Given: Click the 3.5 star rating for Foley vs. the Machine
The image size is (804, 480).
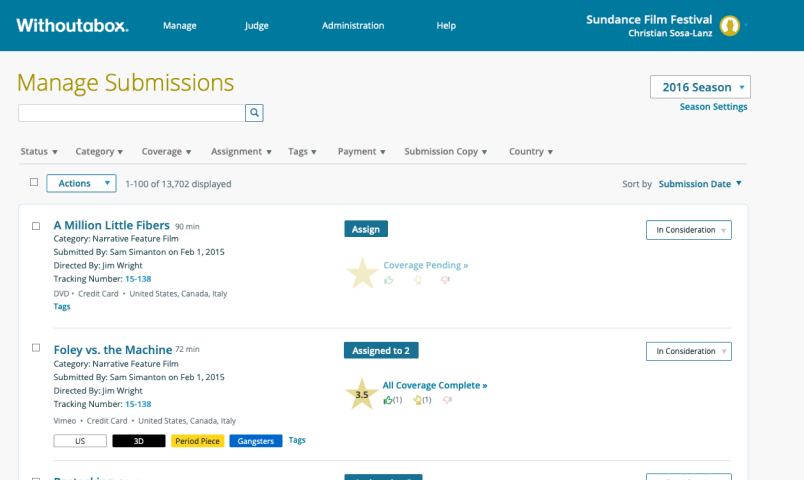Looking at the screenshot, I should click(x=361, y=394).
